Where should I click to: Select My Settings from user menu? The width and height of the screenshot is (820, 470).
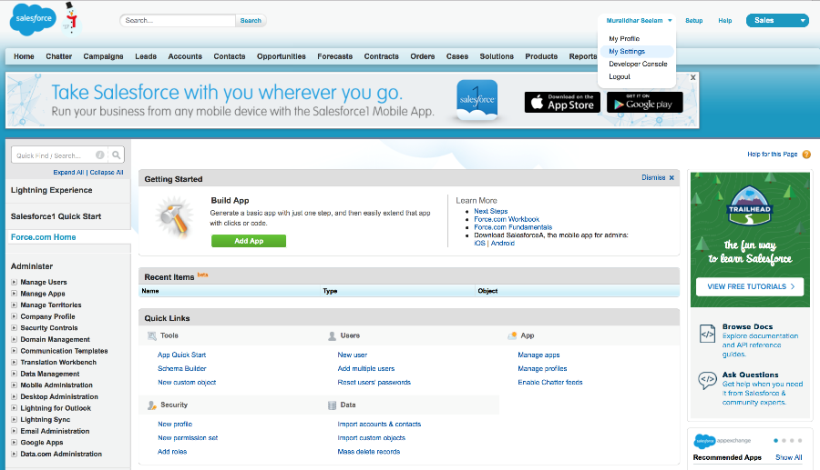pyautogui.click(x=627, y=51)
